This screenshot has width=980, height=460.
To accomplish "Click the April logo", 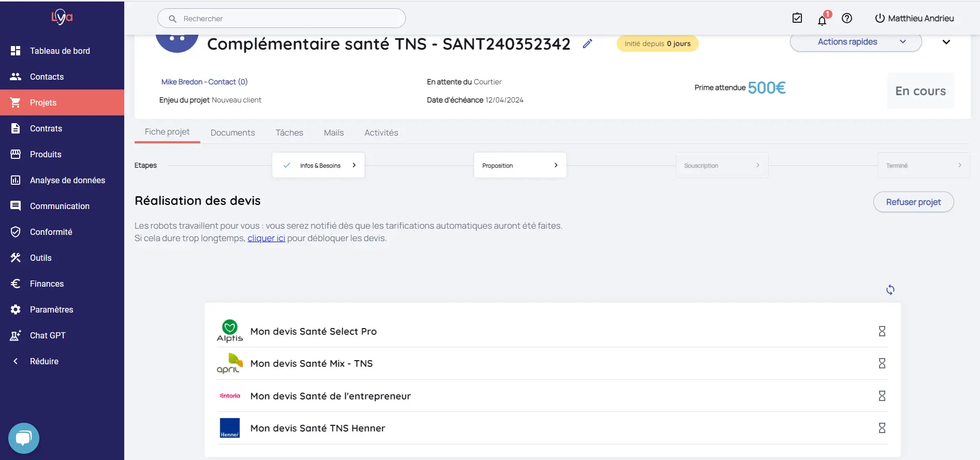I will (230, 363).
